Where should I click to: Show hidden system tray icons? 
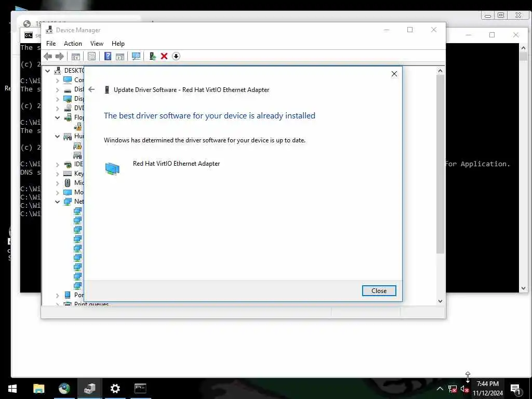point(440,389)
